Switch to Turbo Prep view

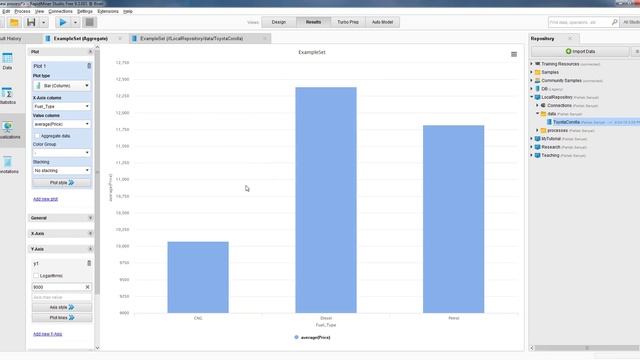pyautogui.click(x=348, y=22)
